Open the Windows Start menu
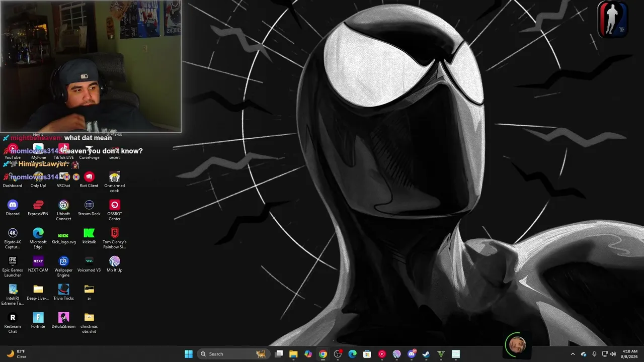This screenshot has width=644, height=362. pos(189,354)
